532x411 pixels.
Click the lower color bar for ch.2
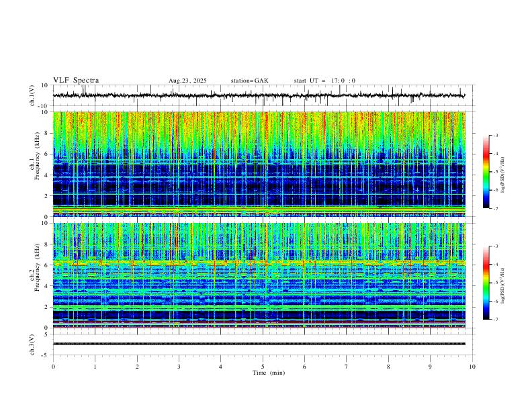(x=486, y=283)
